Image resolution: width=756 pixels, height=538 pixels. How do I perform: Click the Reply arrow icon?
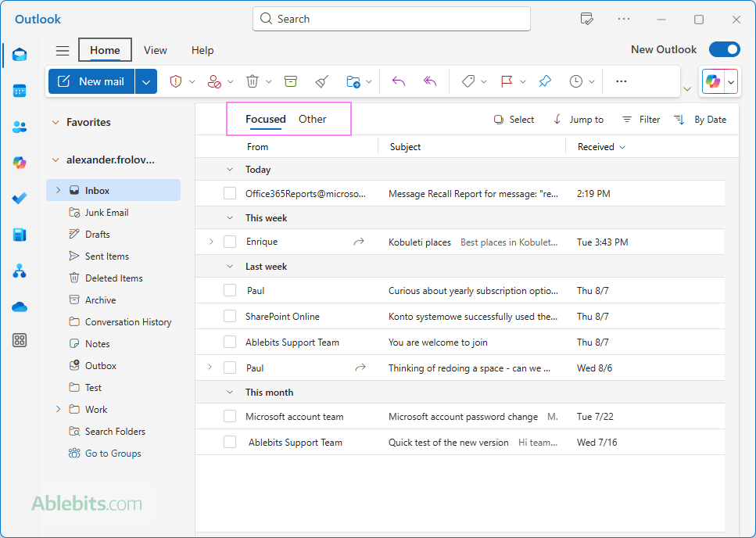(398, 81)
